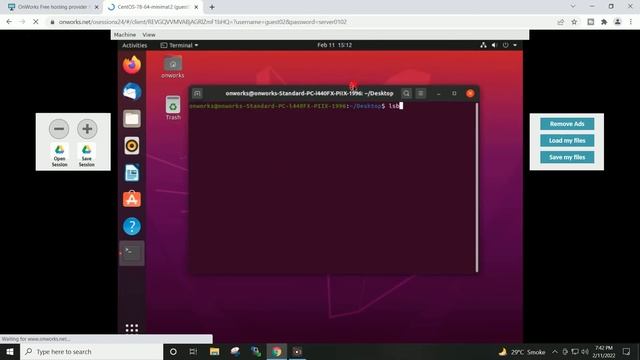Screen dimensions: 640x360
Task: Go back in browser history
Action: 9,22
